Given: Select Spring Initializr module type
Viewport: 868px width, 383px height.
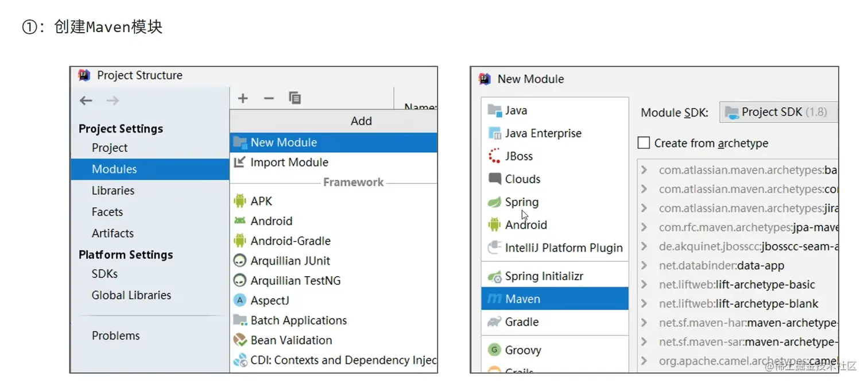Looking at the screenshot, I should [555, 276].
